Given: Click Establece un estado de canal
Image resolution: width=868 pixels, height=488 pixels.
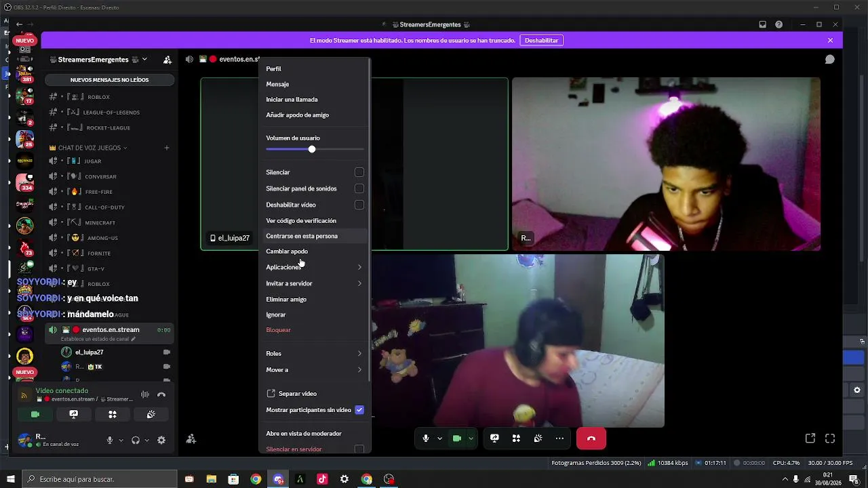Looking at the screenshot, I should tap(98, 339).
